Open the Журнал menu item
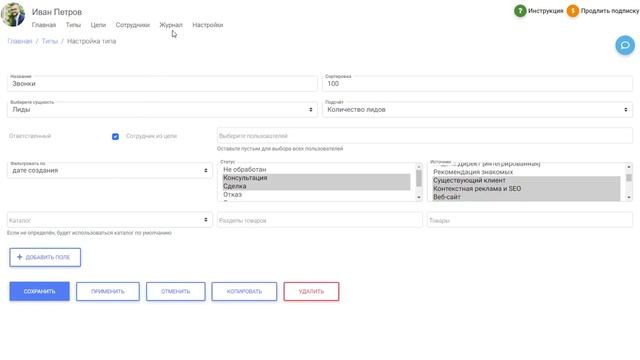The height and width of the screenshot is (360, 640). coord(171,25)
